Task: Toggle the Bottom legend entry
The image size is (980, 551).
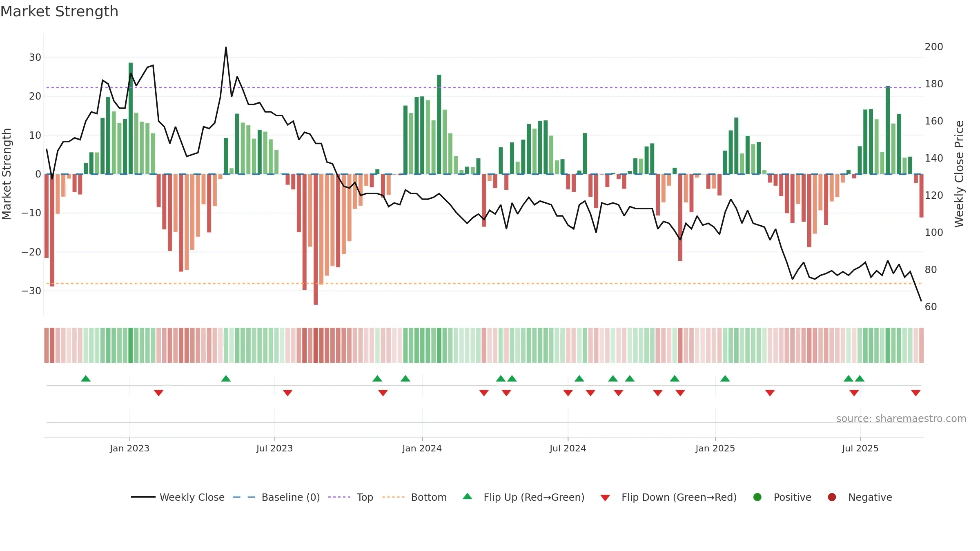Action: [414, 497]
